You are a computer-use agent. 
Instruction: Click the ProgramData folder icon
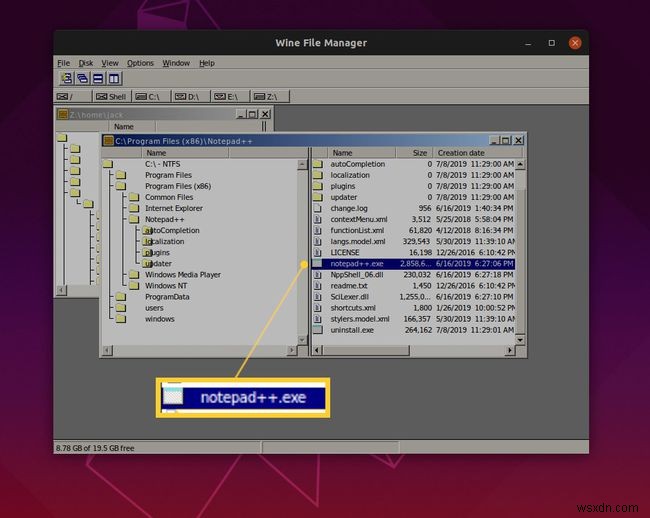(x=121, y=297)
